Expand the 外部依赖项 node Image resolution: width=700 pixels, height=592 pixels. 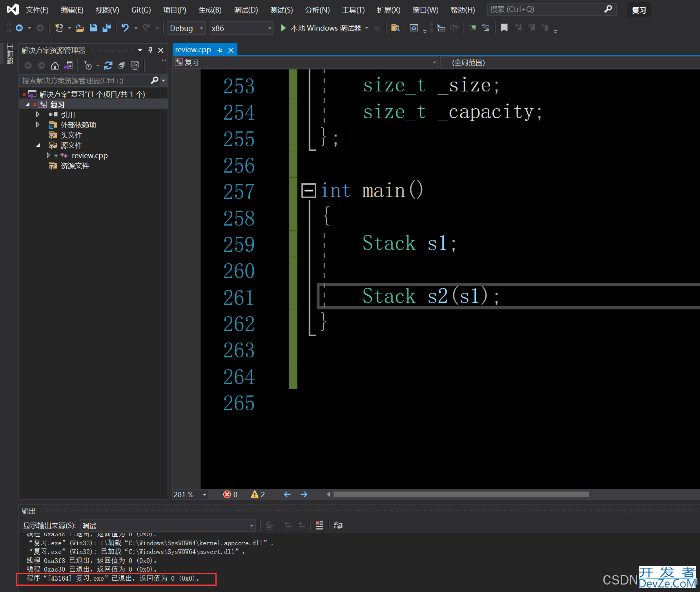pyautogui.click(x=38, y=125)
